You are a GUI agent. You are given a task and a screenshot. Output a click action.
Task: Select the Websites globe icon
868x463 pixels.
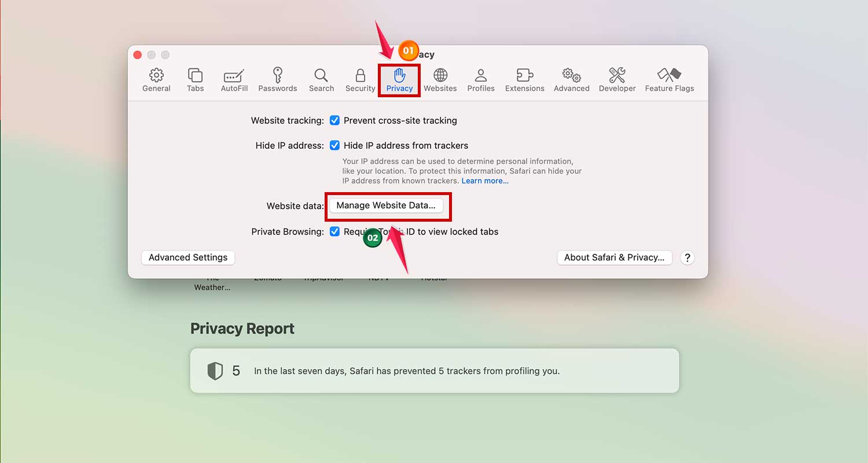point(440,80)
